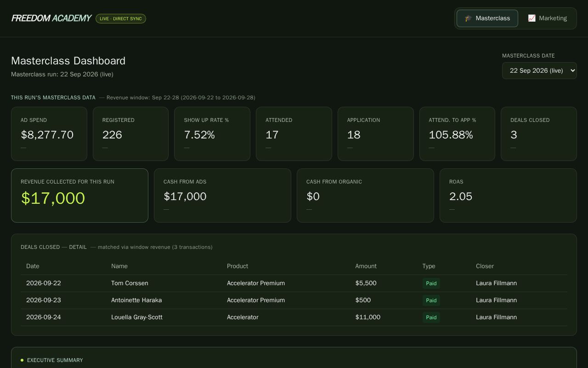This screenshot has height=368, width=588.
Task: Click the Paid badge in Louella Gray-Scott's row
Action: (431, 317)
